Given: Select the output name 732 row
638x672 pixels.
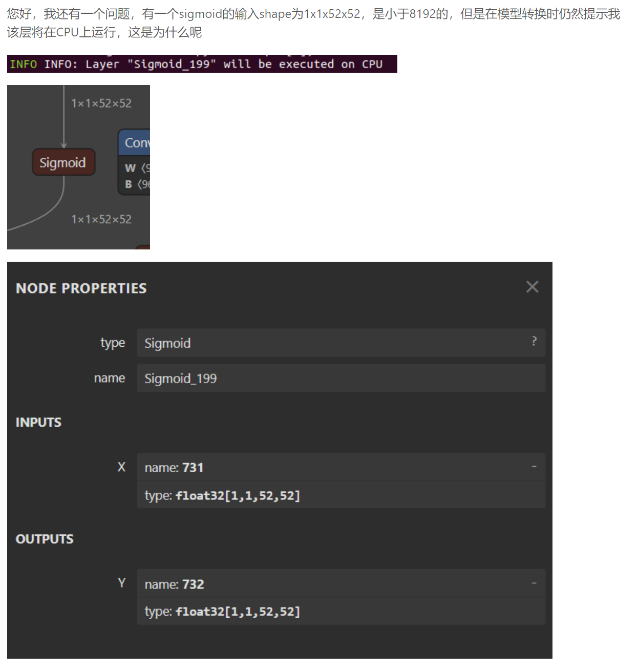Looking at the screenshot, I should point(333,584).
